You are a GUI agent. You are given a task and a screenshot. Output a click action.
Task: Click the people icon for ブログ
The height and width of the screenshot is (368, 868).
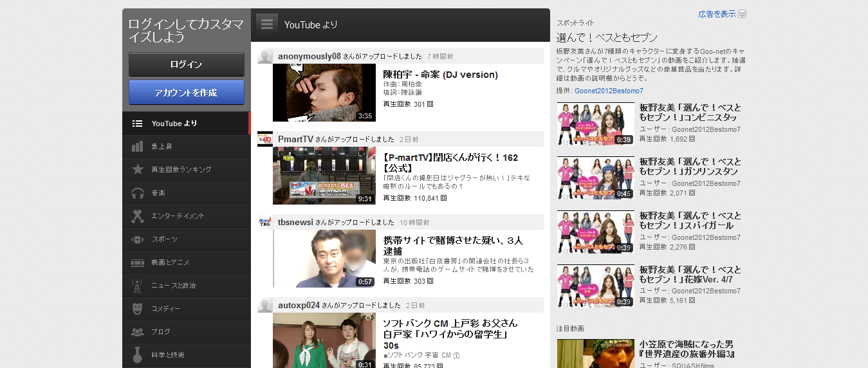[x=137, y=332]
